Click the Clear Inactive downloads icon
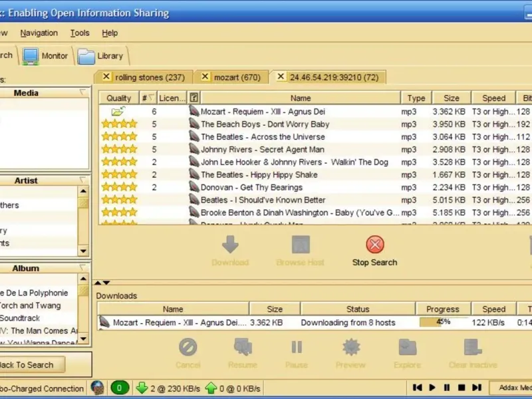This screenshot has width=532, height=399. click(x=473, y=347)
